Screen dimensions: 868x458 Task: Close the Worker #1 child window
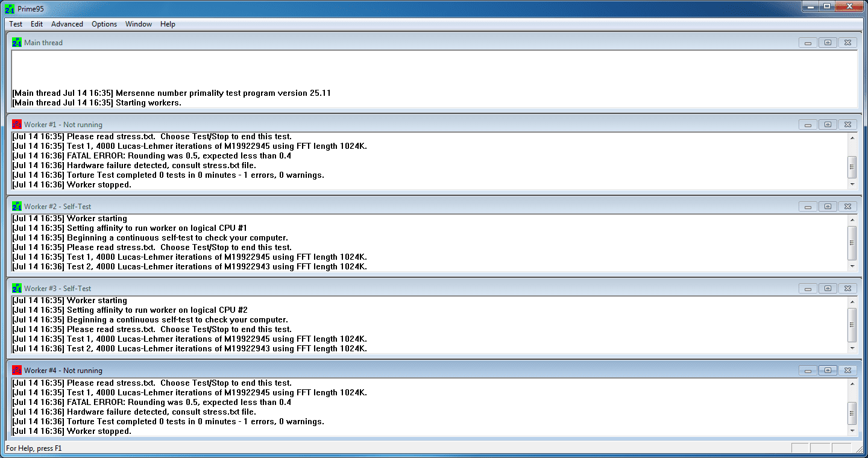848,125
